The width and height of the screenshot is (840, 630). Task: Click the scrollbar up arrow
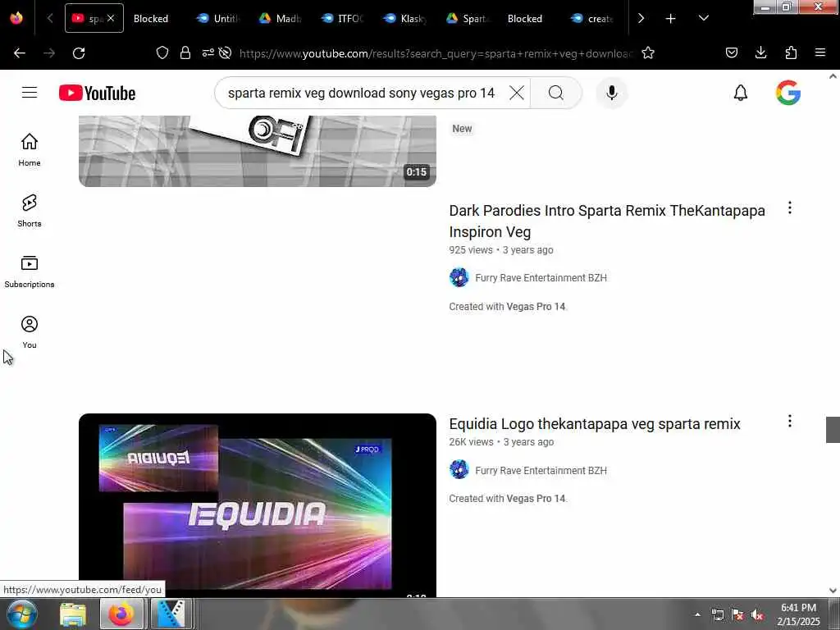coord(833,76)
